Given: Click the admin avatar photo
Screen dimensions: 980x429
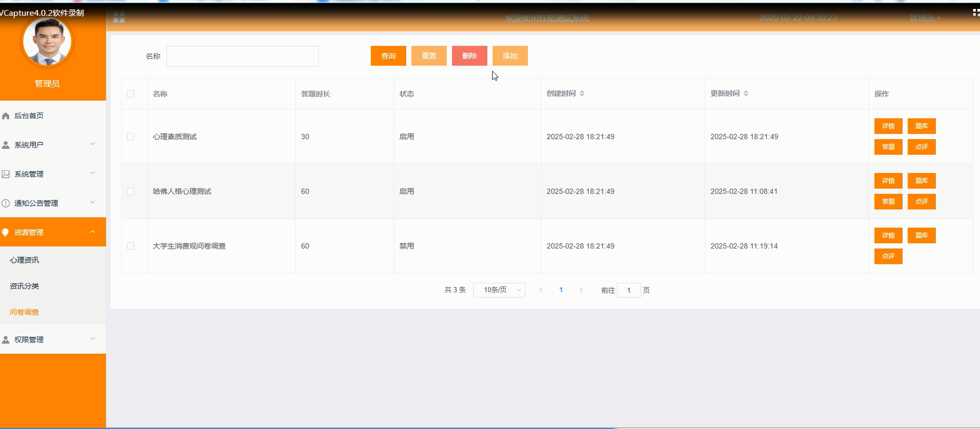Looking at the screenshot, I should click(47, 42).
